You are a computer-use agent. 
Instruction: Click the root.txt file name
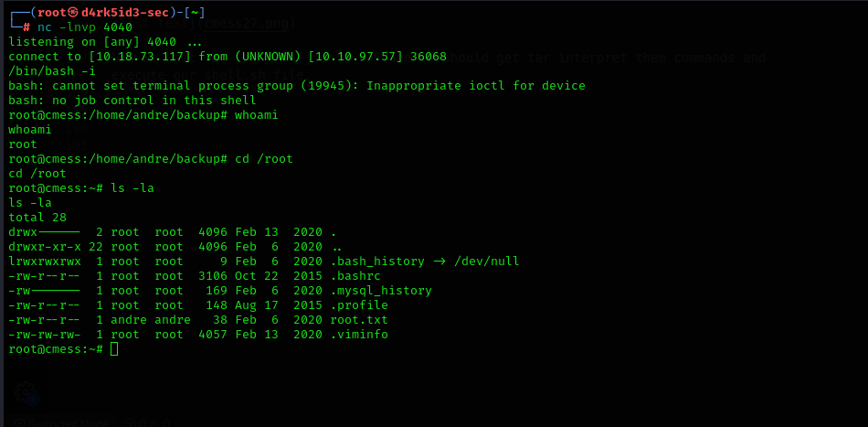coord(359,319)
